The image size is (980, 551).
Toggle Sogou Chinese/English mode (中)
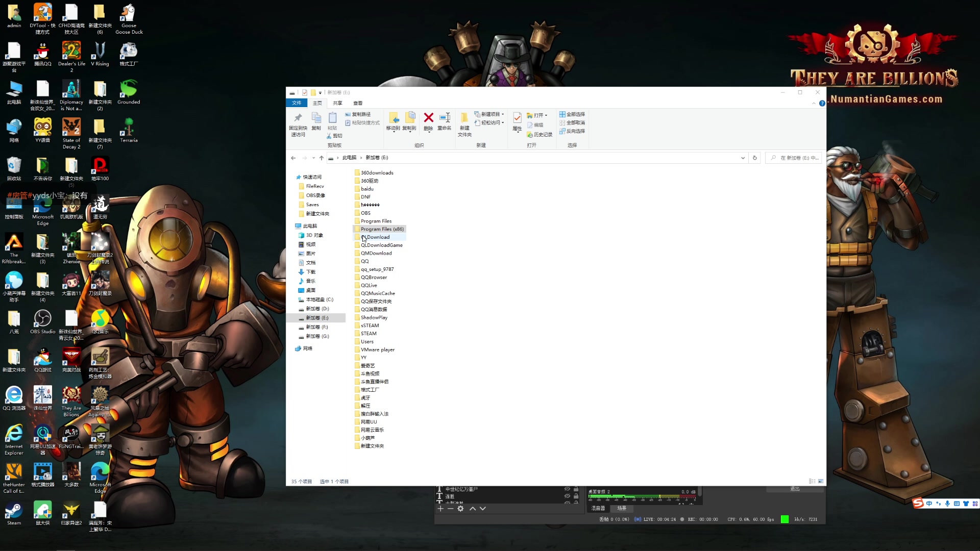tap(929, 504)
